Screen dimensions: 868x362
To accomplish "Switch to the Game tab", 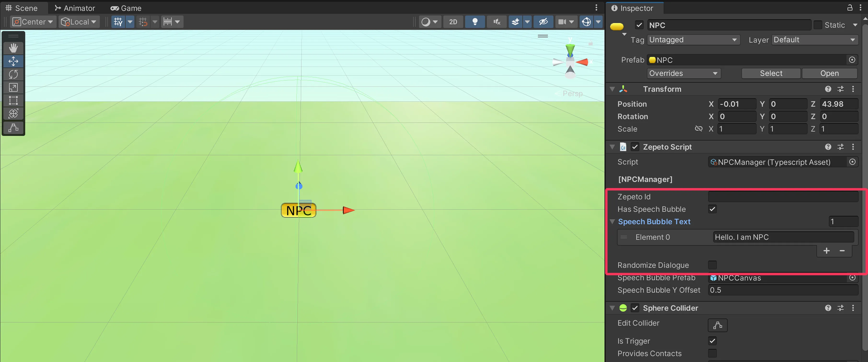I will click(126, 8).
